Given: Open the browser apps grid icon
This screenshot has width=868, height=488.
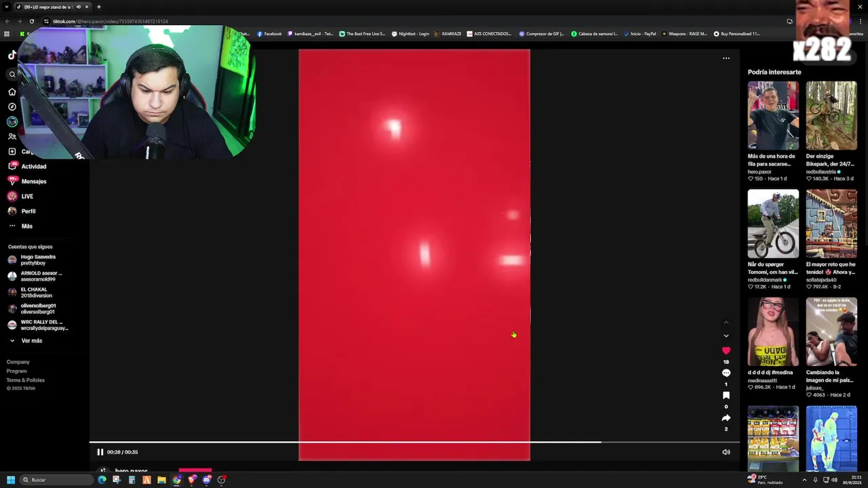Looking at the screenshot, I should click(x=7, y=34).
